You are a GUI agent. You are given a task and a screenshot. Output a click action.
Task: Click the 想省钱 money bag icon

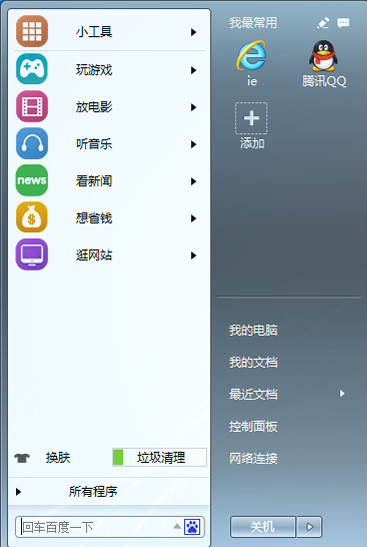coord(32,217)
